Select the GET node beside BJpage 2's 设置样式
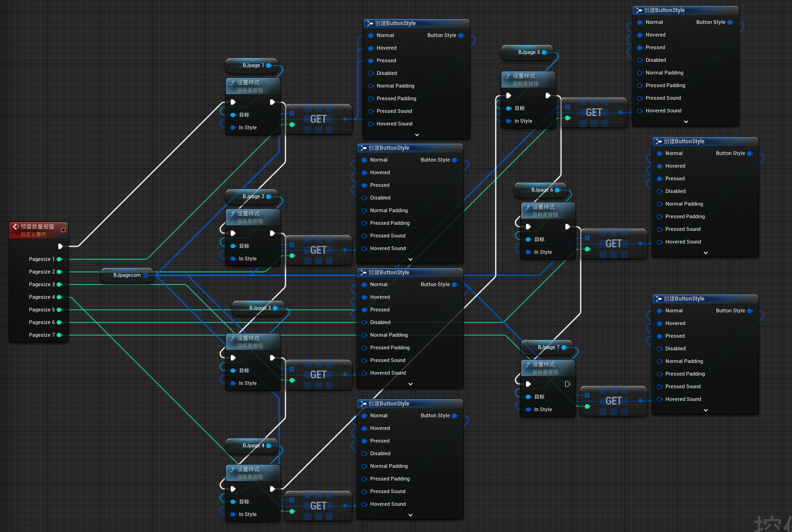Viewport: 792px width, 532px height. click(x=319, y=250)
